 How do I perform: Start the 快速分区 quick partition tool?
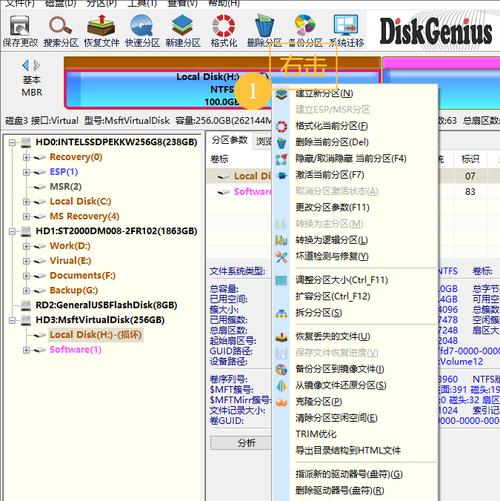click(x=142, y=31)
